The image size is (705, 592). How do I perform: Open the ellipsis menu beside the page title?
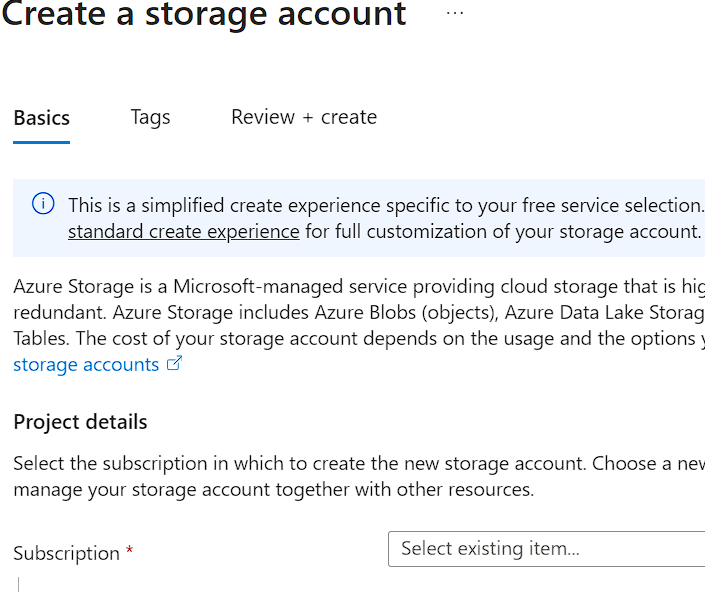tap(455, 14)
